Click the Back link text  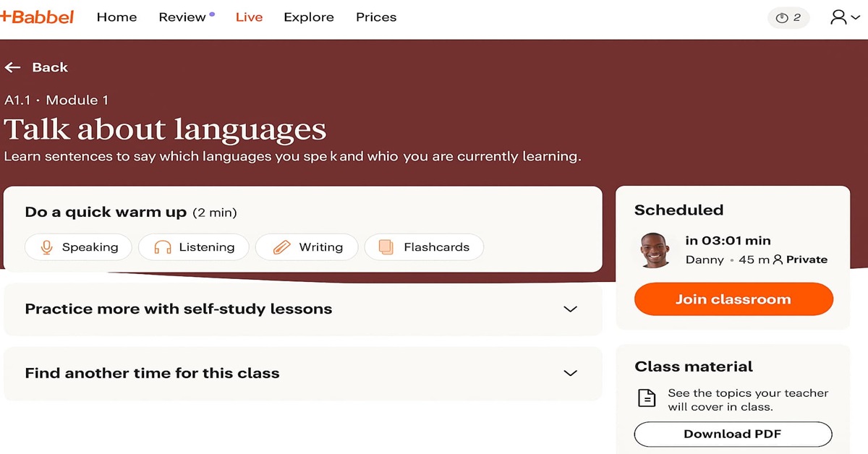[x=50, y=67]
